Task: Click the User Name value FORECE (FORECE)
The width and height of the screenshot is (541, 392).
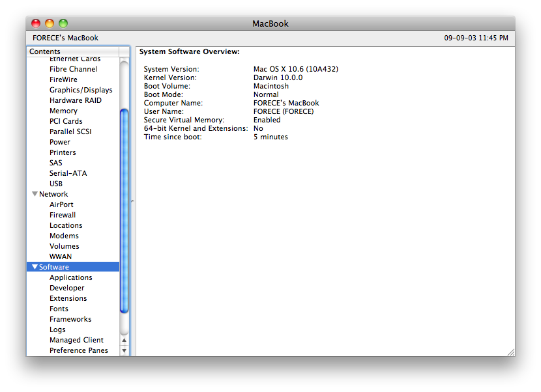Action: tap(284, 111)
